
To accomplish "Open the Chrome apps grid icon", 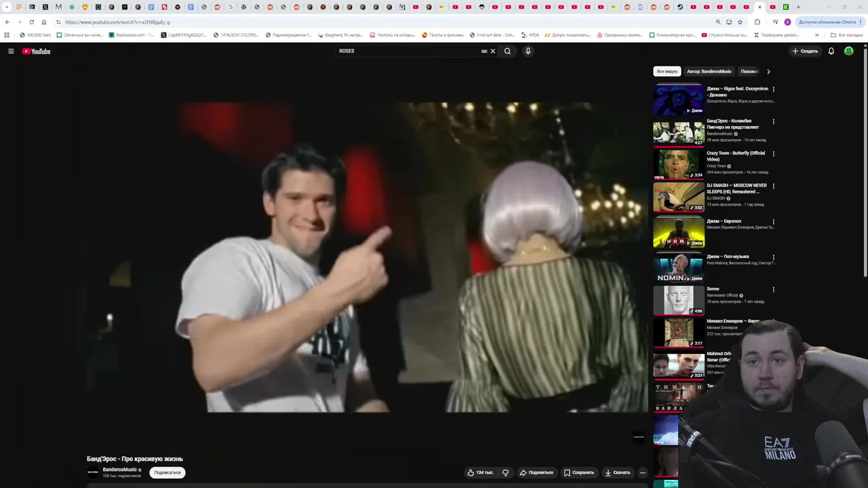I will (7, 35).
